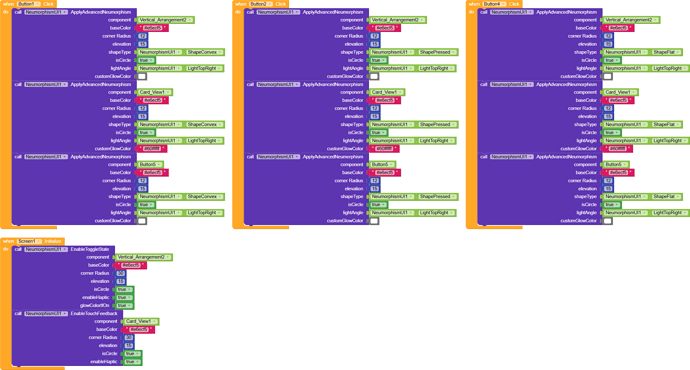
Task: Toggle the isCircle true value in EnableTouchFeedback
Action: click(x=132, y=354)
